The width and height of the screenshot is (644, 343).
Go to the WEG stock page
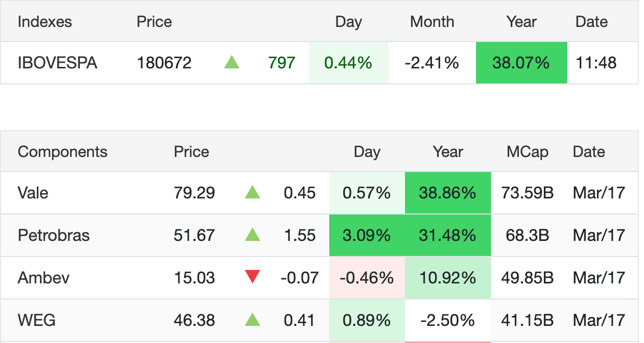coord(36,320)
